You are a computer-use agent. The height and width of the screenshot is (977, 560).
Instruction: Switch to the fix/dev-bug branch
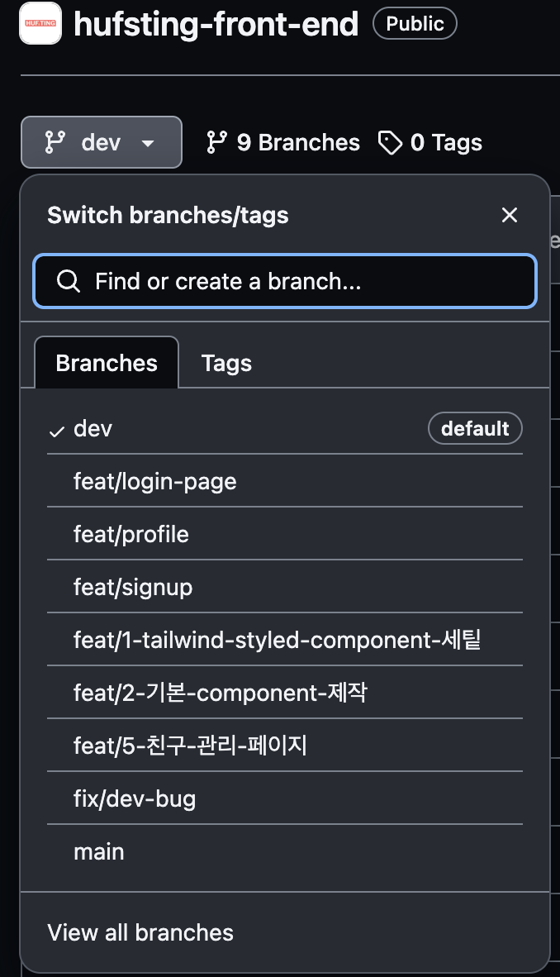(135, 798)
